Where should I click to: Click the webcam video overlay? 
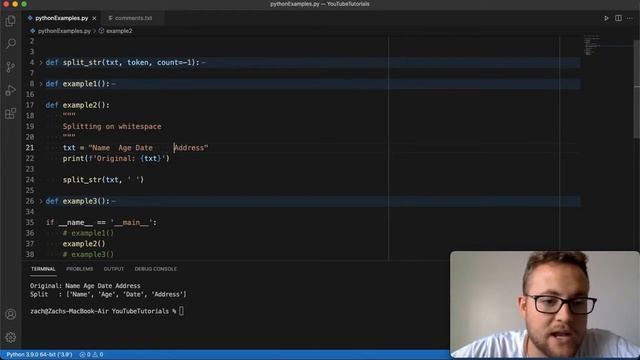tap(545, 304)
